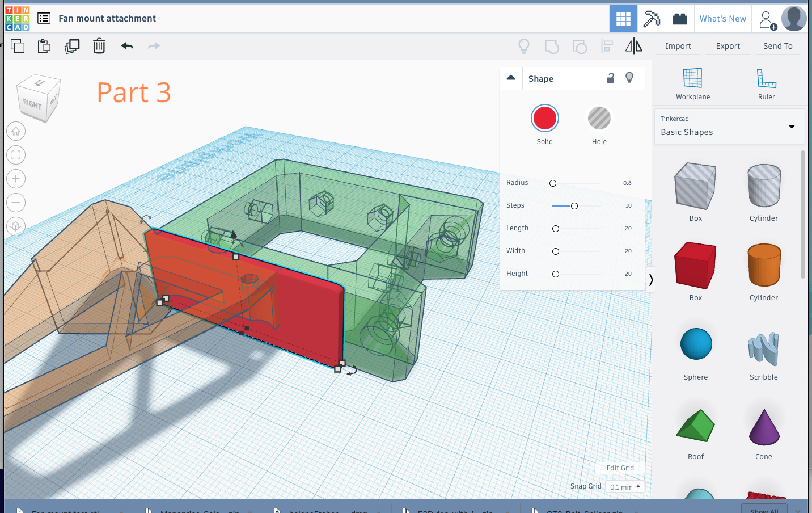Click the Ungroup shapes tool
This screenshot has width=812, height=513.
click(580, 46)
